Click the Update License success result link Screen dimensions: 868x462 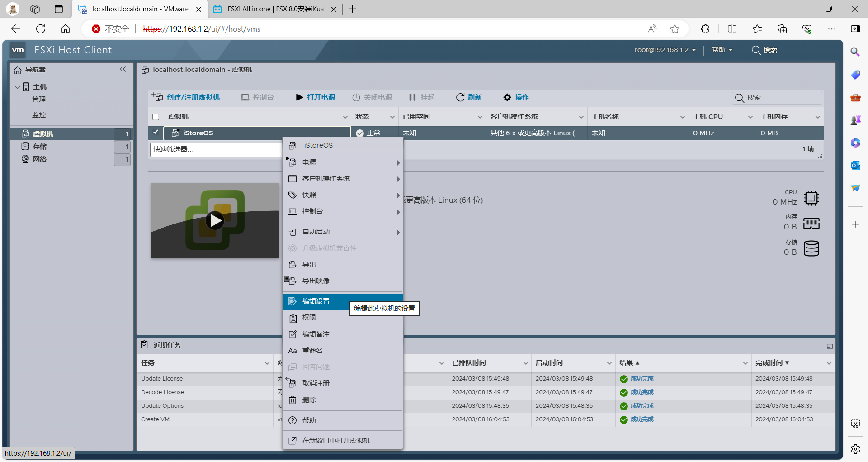[x=642, y=379]
